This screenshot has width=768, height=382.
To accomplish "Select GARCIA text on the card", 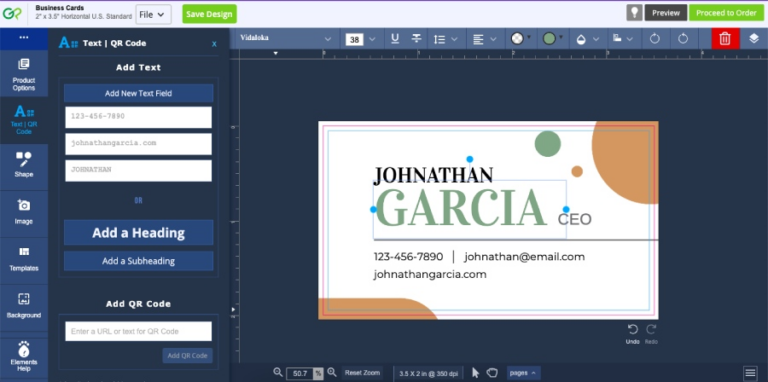I will pyautogui.click(x=460, y=208).
